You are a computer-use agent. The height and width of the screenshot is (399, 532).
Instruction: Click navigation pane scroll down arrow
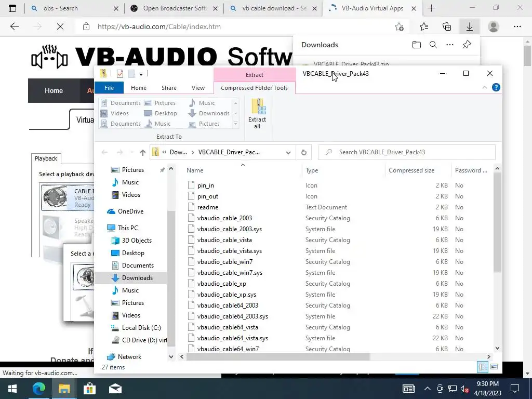tap(171, 356)
